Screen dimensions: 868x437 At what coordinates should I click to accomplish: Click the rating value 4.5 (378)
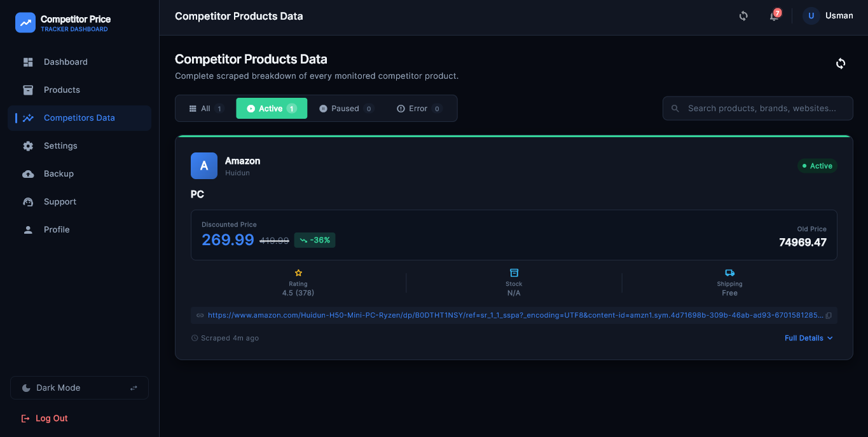[298, 293]
